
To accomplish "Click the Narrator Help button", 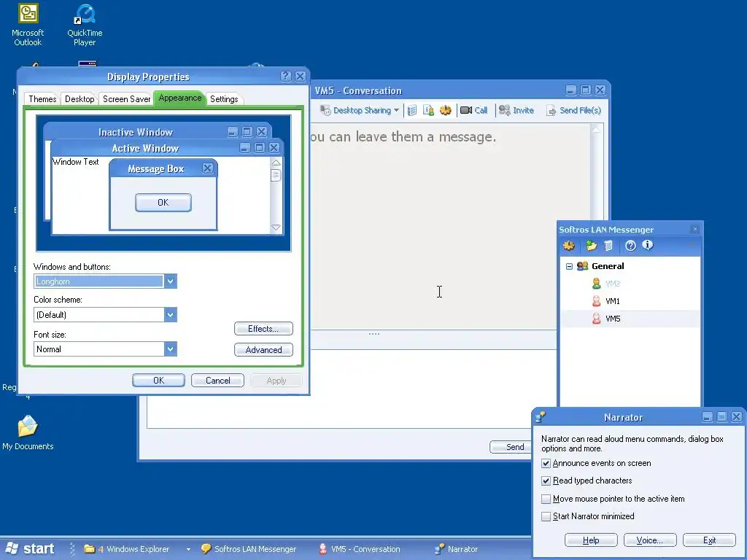I will [591, 540].
